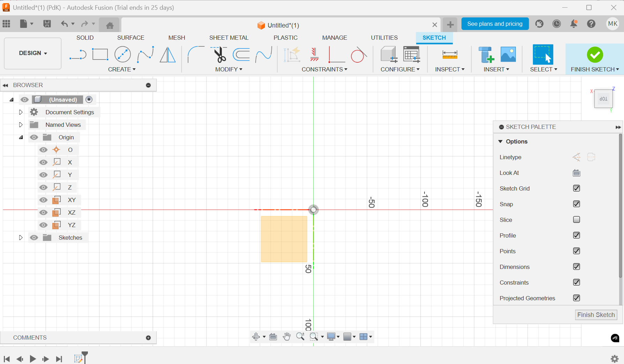Enable the Slice checkbox

577,220
